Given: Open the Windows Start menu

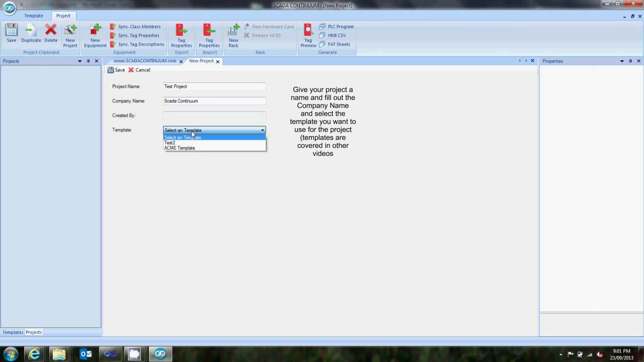Looking at the screenshot, I should click(11, 354).
